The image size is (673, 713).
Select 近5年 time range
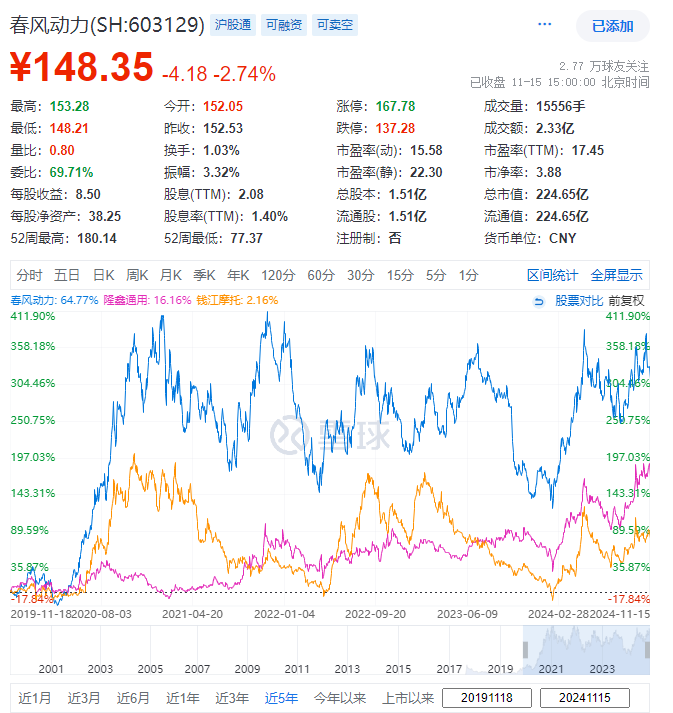click(281, 698)
